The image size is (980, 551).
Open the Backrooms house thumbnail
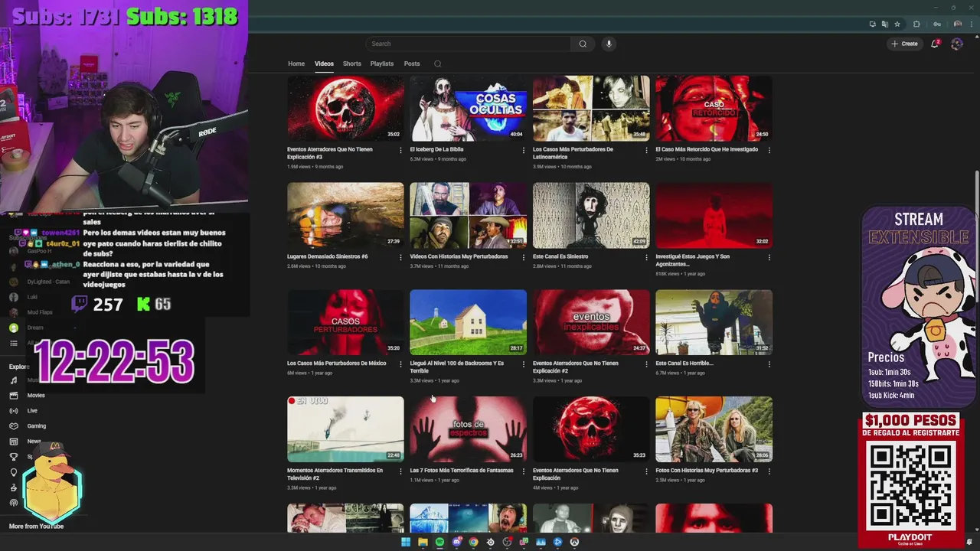pos(468,322)
